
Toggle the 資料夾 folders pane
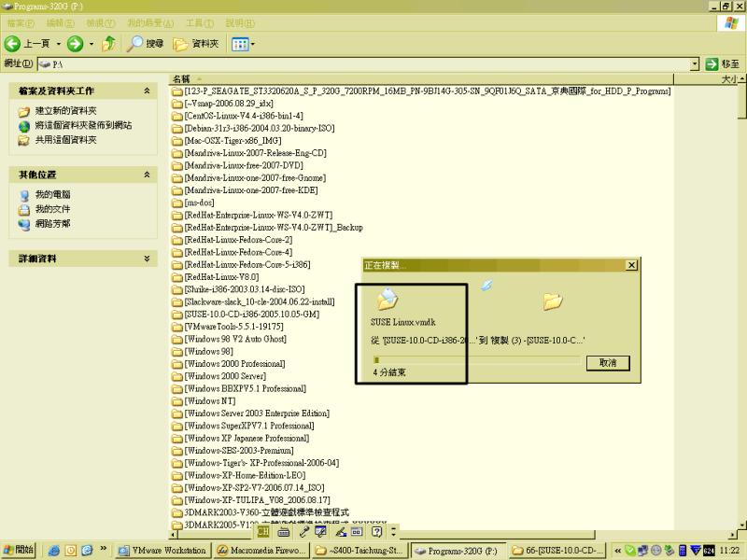[196, 44]
